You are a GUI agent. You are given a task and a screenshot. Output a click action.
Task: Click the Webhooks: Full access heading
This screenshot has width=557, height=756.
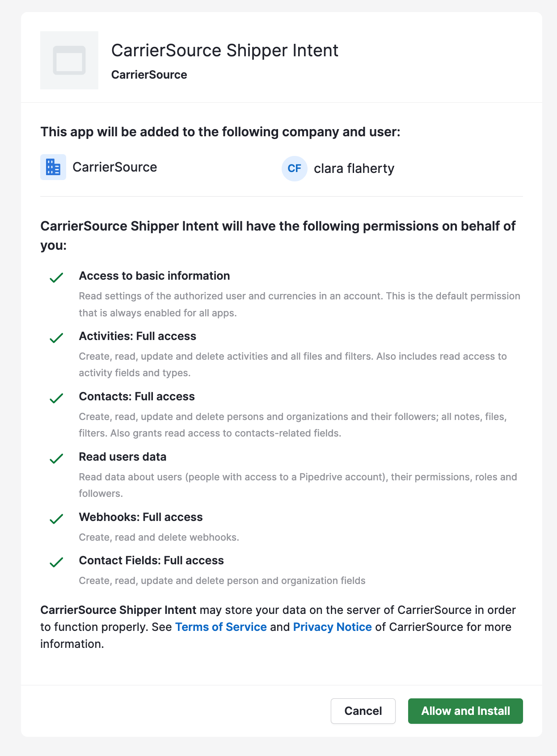[141, 517]
